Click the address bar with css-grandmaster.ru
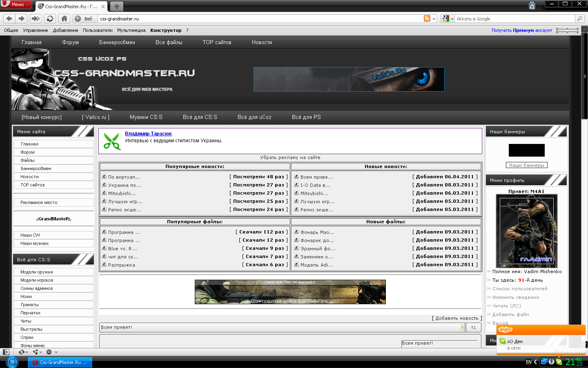Image resolution: width=588 pixels, height=368 pixels. point(260,19)
